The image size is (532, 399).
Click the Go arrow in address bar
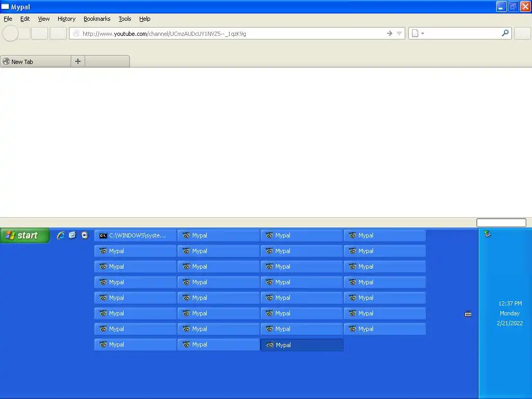click(390, 33)
